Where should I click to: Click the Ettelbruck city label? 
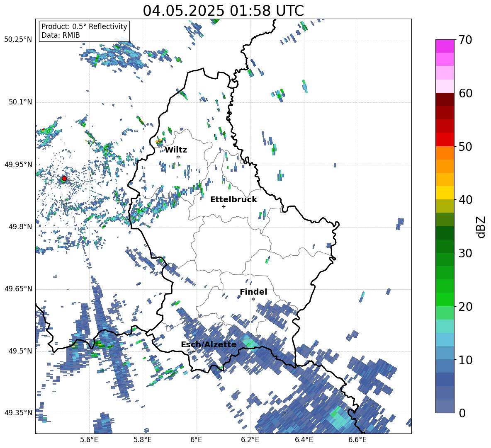click(233, 200)
